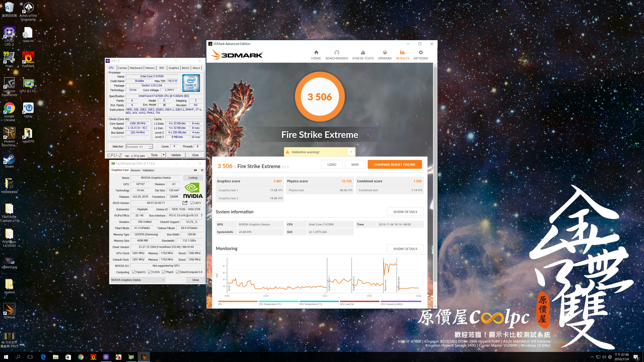Click the volume icon in system tray

pos(604,357)
